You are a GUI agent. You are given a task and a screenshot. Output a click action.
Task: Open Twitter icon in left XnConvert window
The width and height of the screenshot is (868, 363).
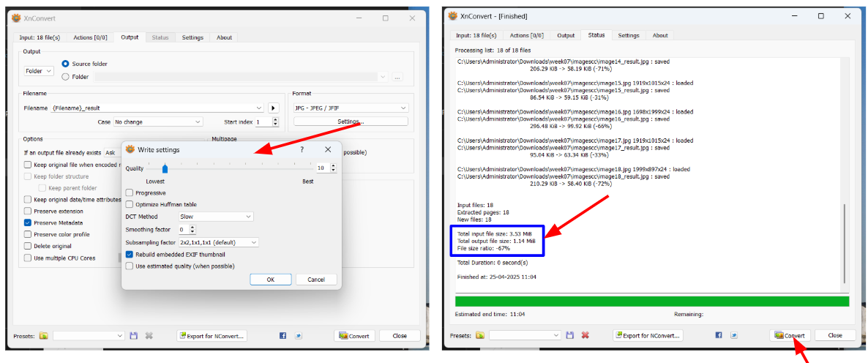pos(299,336)
